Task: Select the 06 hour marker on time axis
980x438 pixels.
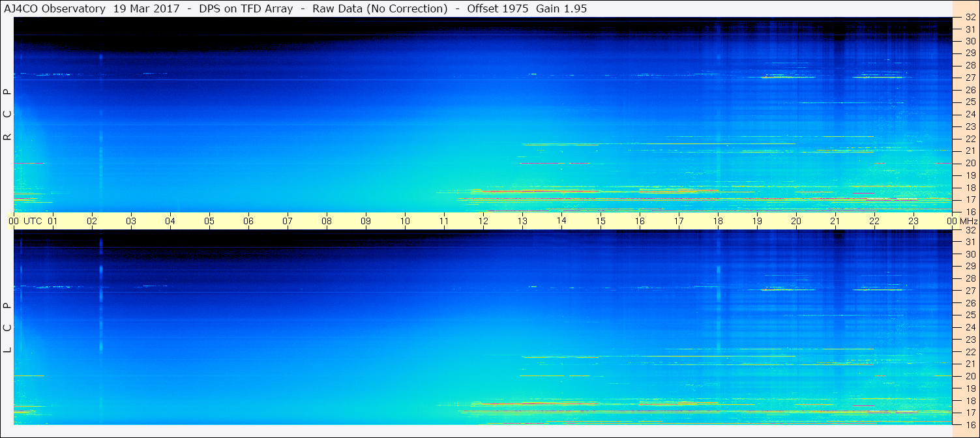Action: click(248, 221)
